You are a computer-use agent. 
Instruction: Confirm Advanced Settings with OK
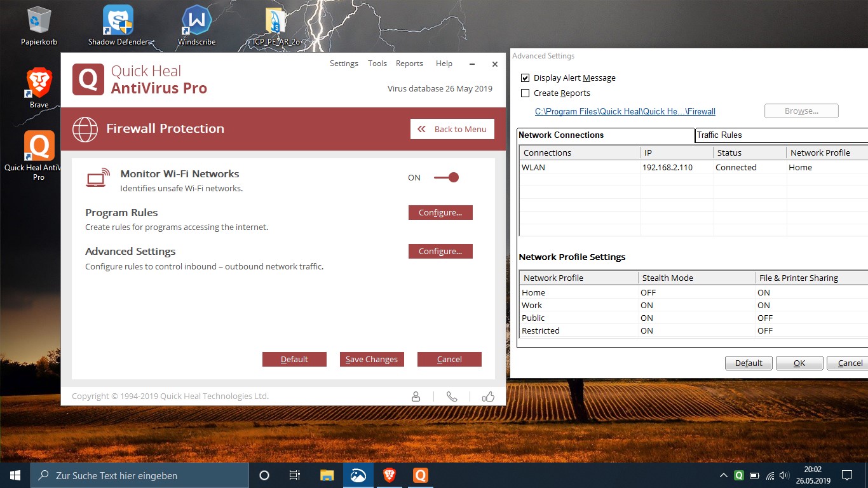799,363
